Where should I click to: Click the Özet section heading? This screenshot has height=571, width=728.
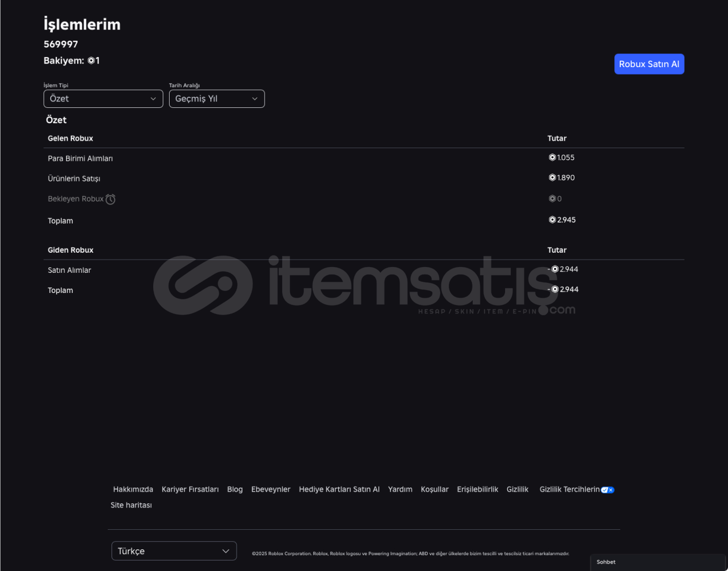56,120
